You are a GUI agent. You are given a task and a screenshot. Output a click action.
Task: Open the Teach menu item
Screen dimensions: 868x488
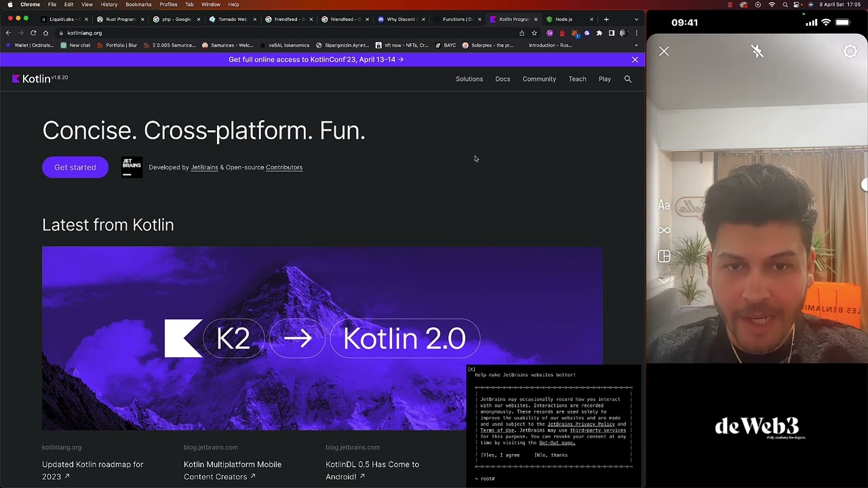coord(577,79)
